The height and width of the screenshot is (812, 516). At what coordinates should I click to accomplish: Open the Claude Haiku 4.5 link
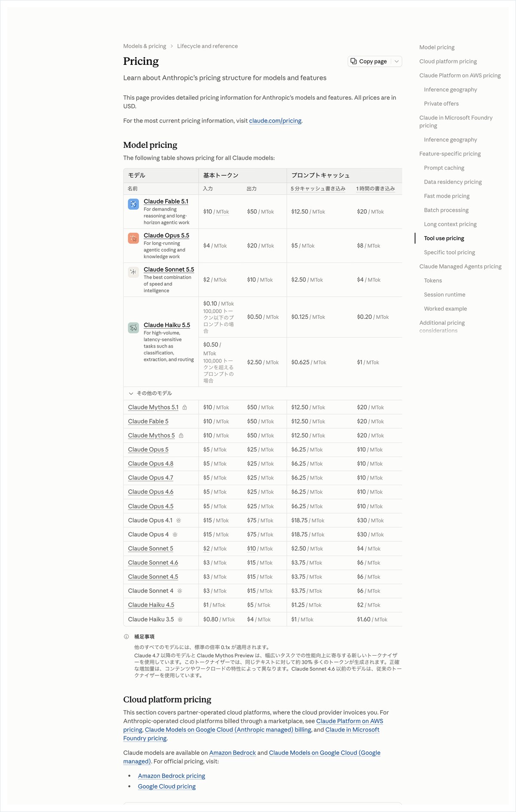click(151, 605)
